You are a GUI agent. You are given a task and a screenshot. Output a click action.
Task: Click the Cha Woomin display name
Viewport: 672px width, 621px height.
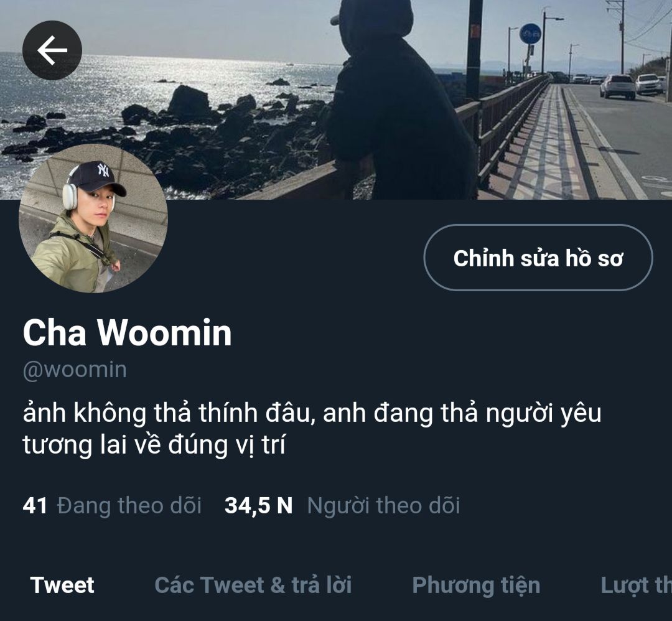pyautogui.click(x=128, y=332)
